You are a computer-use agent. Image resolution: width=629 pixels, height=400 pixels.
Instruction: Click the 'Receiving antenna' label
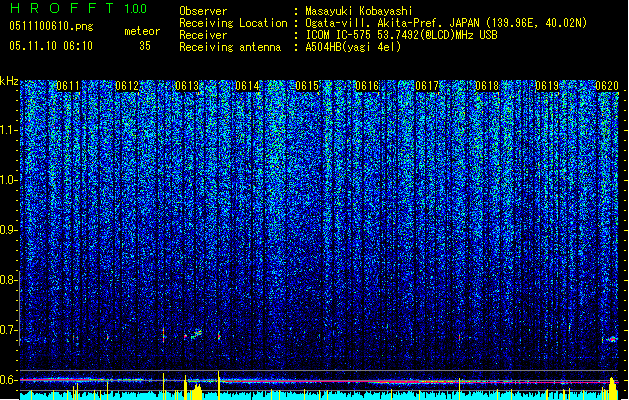click(x=230, y=47)
